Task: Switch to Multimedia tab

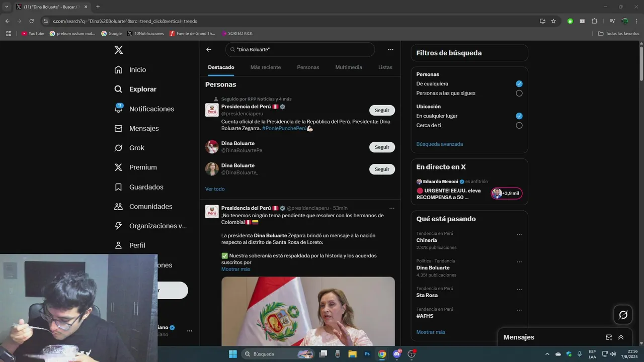Action: [349, 67]
